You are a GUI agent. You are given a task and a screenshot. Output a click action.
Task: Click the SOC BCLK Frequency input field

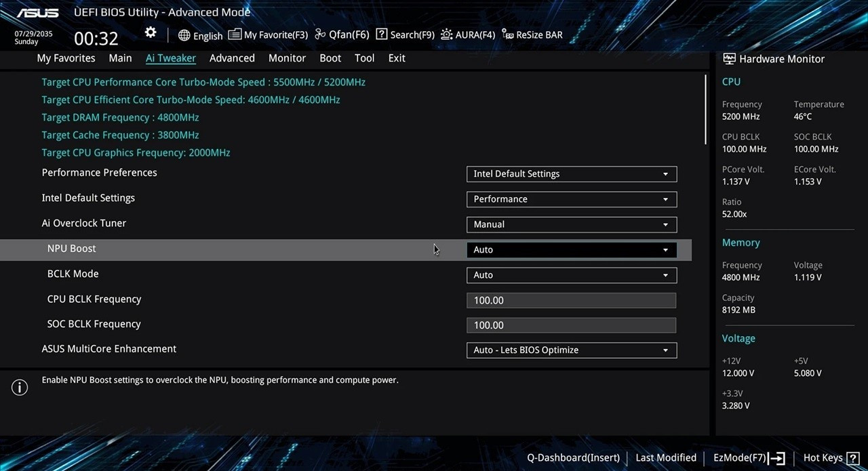point(572,325)
